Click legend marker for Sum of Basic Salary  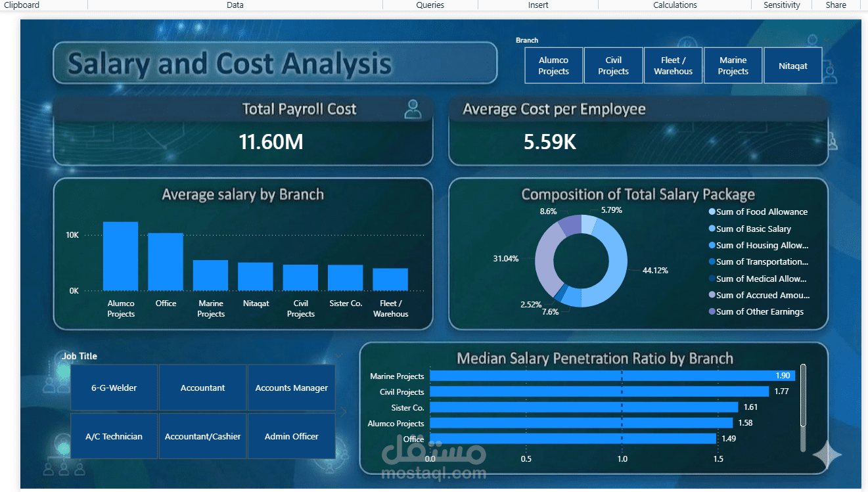tap(712, 229)
